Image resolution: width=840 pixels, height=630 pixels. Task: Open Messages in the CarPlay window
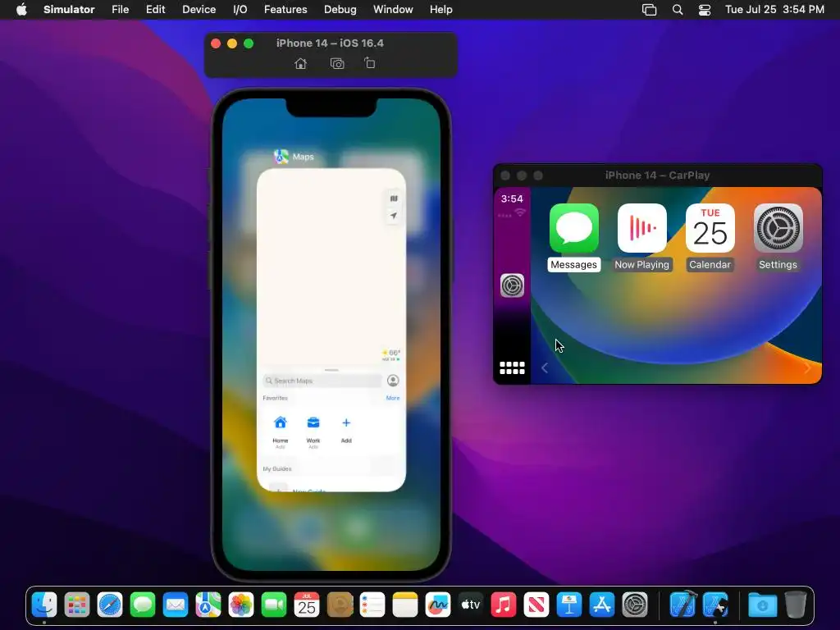pyautogui.click(x=573, y=237)
